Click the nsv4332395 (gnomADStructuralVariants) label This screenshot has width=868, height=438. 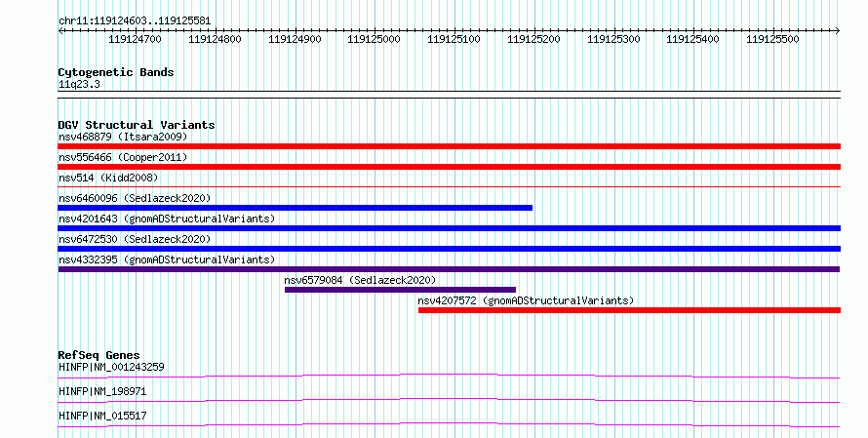(167, 259)
